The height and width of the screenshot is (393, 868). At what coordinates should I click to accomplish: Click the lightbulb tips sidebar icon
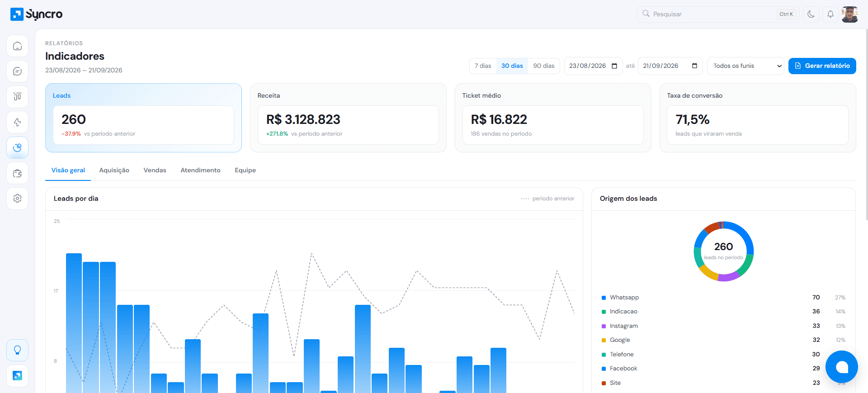[18, 350]
